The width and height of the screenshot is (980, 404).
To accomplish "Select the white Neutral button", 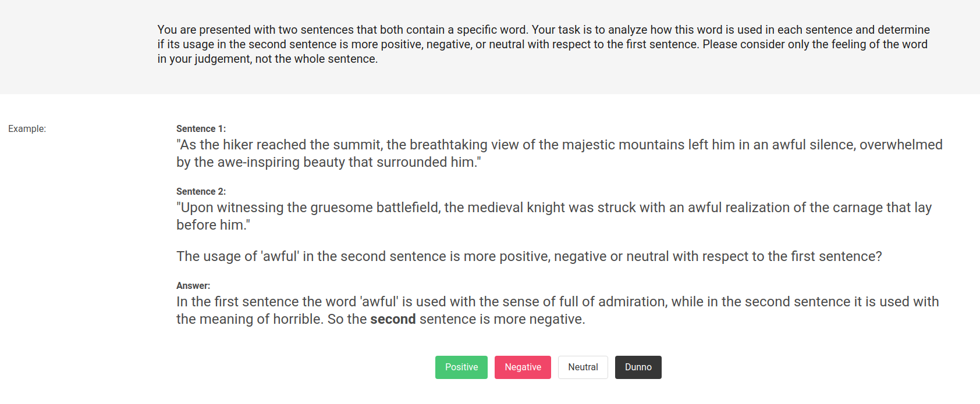I will tap(583, 367).
